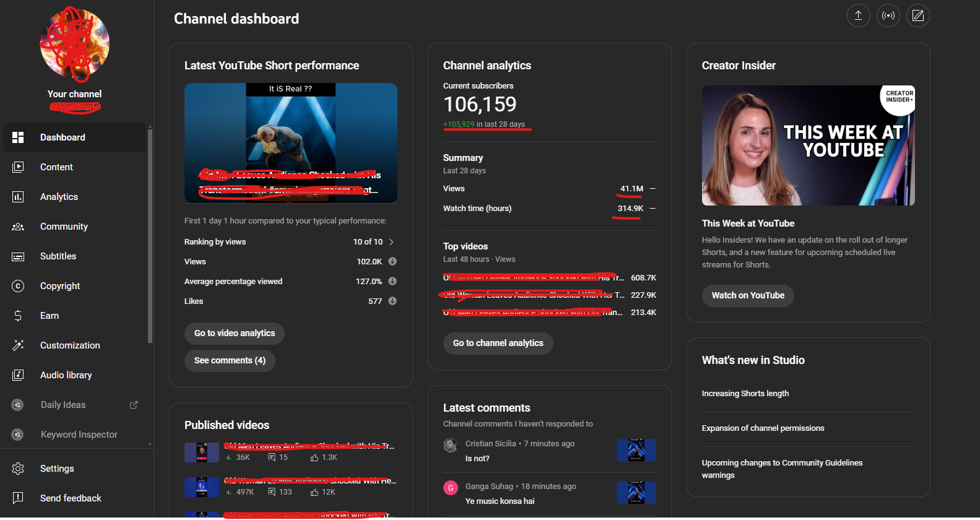Click video thumbnail beside Cristian Sicilia comment
980x520 pixels.
(636, 450)
